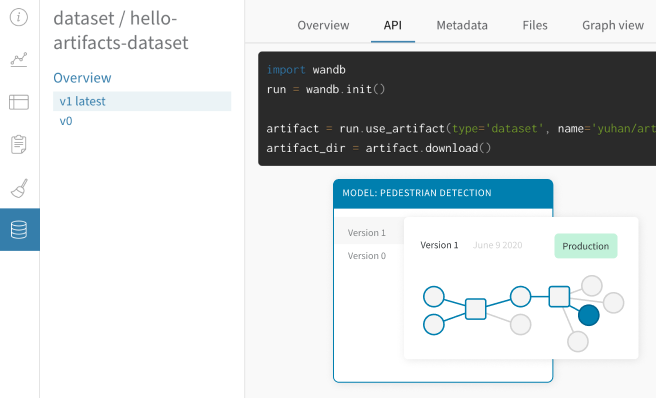
Task: Click the Production tag badge
Action: [x=585, y=246]
